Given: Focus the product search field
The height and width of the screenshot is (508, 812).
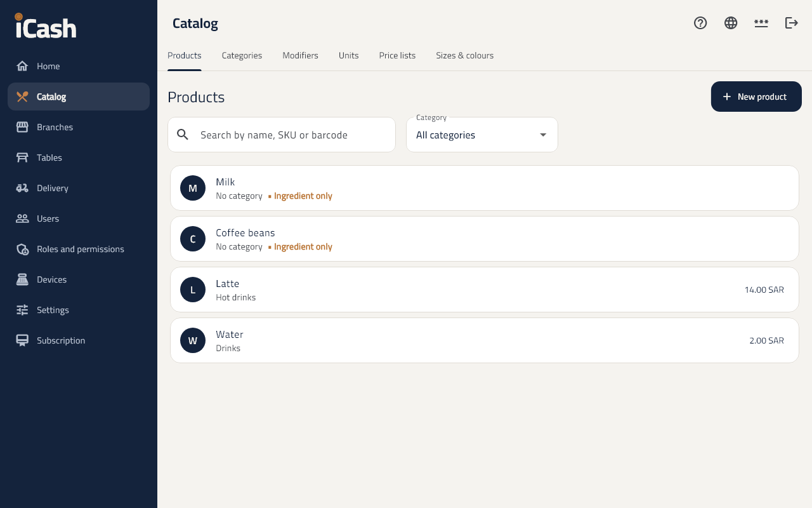Looking at the screenshot, I should pyautogui.click(x=282, y=135).
